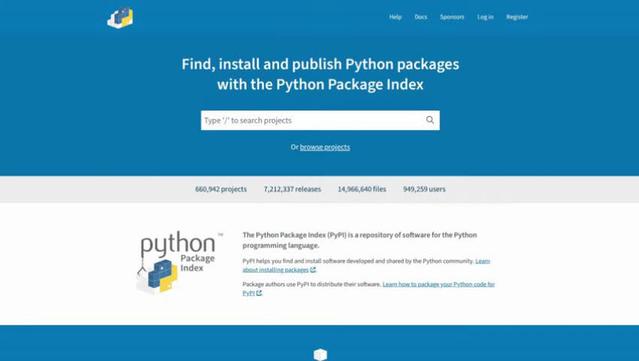Screen dimensions: 639x361
Task: Open Learn how to package your Python code link
Action: pyautogui.click(x=368, y=288)
